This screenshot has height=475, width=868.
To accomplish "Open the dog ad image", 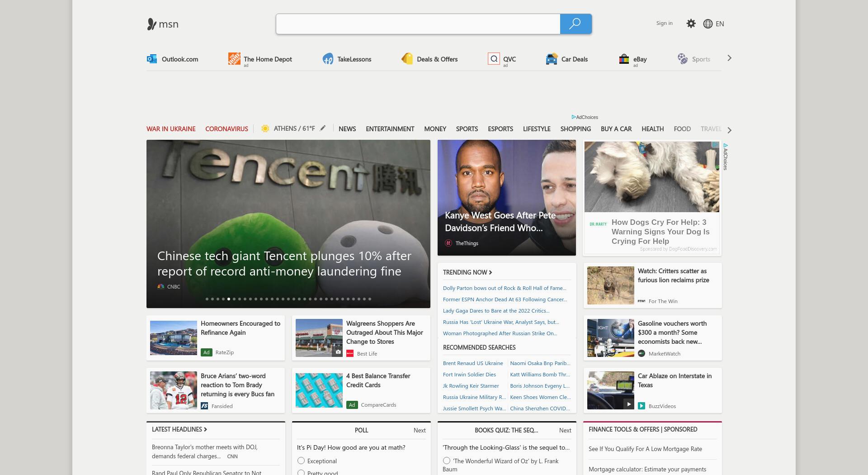I will [x=651, y=177].
